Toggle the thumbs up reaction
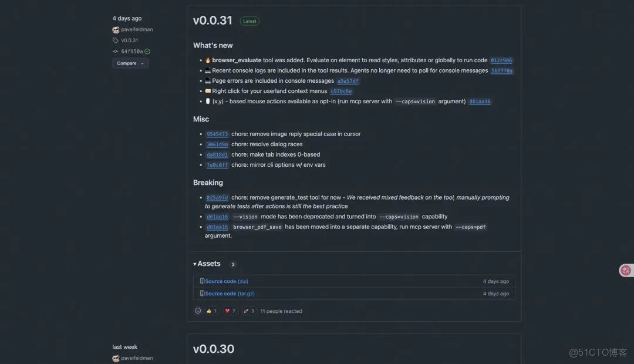 click(211, 311)
